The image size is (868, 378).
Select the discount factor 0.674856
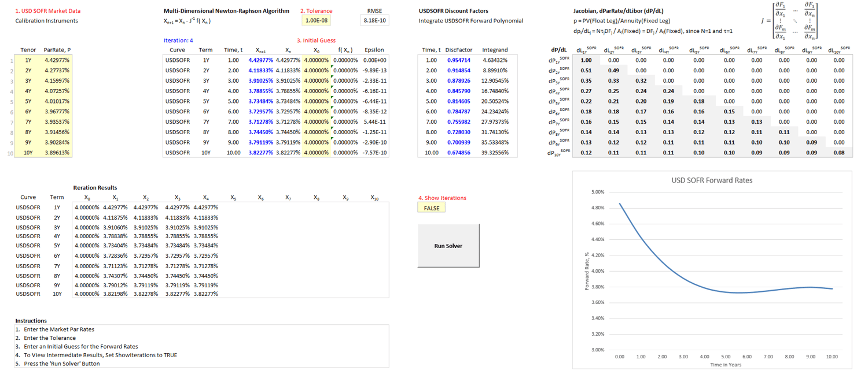click(459, 153)
